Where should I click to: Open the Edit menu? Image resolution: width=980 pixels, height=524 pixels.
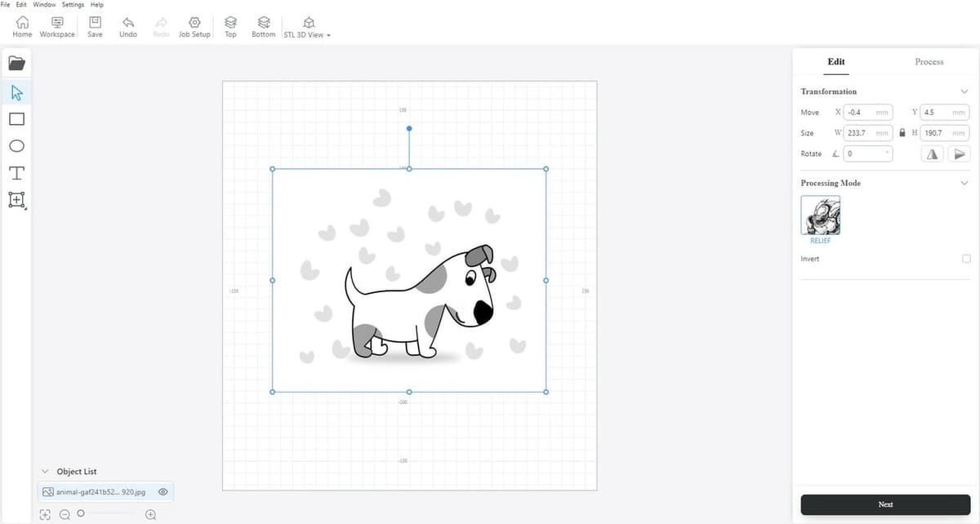(21, 5)
